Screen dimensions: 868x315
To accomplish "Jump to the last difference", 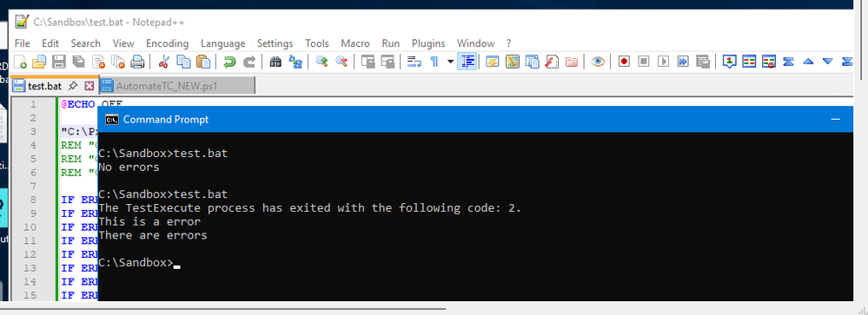I will coord(847,62).
